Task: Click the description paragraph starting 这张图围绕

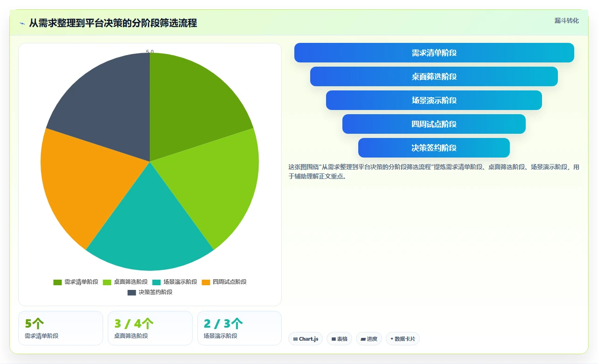Action: tap(434, 172)
